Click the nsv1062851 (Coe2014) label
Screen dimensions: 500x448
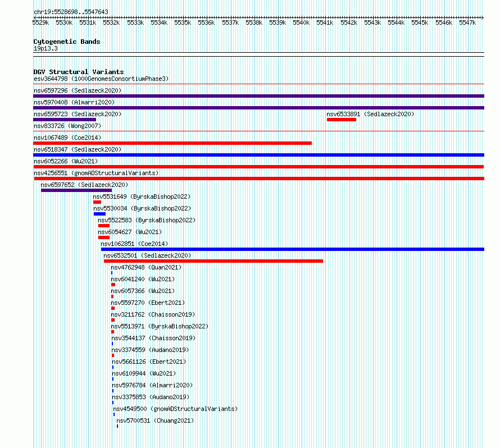tap(134, 244)
